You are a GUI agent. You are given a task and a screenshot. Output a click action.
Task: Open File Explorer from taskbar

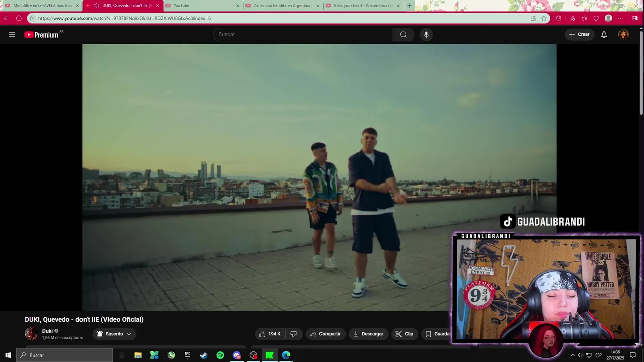138,355
